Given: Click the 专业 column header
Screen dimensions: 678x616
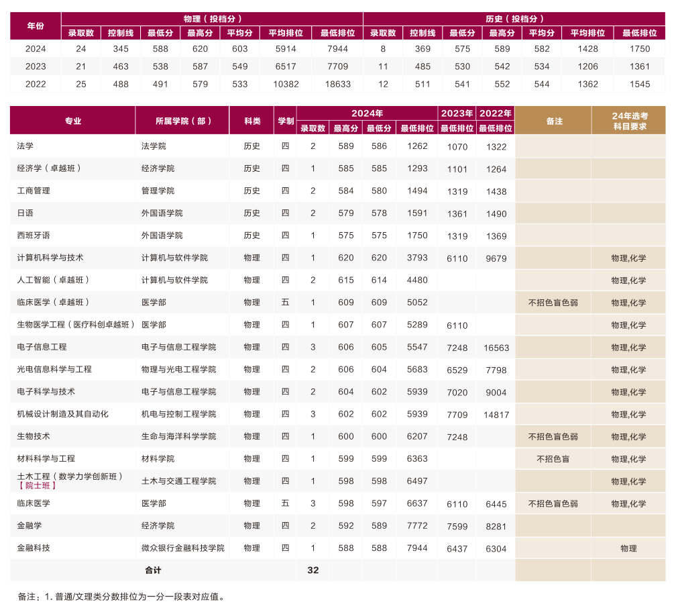Looking at the screenshot, I should click(x=72, y=121).
